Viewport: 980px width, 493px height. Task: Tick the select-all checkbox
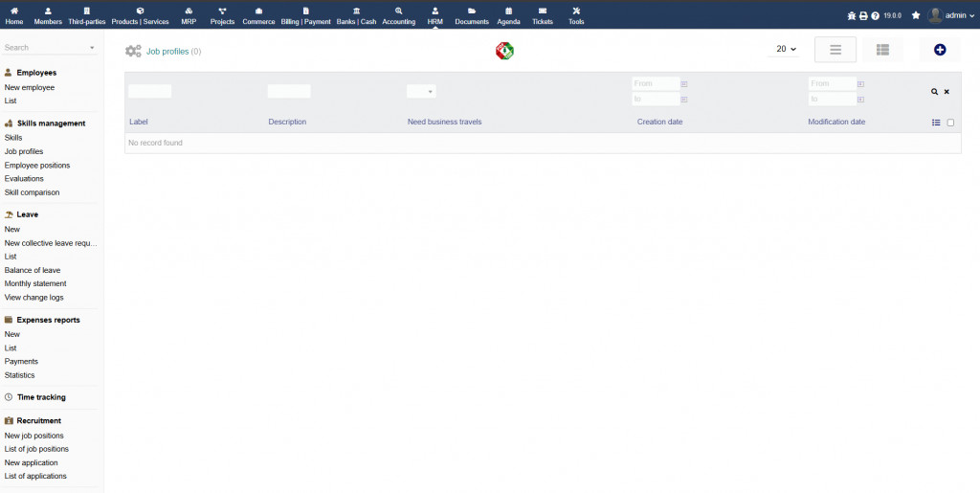(x=950, y=123)
